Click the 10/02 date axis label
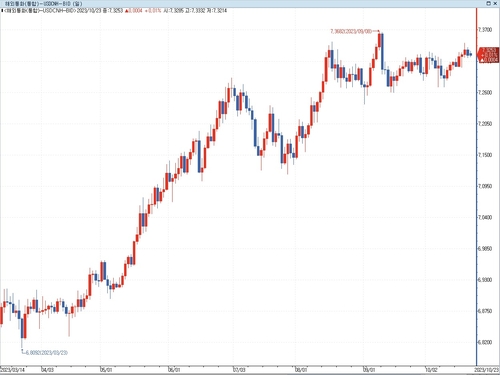The image size is (500, 375). [431, 370]
